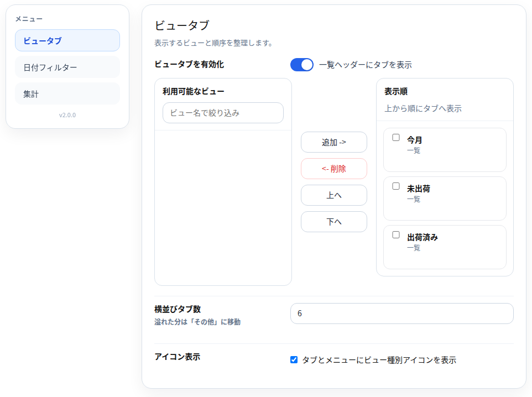The width and height of the screenshot is (532, 397).
Task: Click the 利用可能なビュー heading
Action: coord(194,91)
